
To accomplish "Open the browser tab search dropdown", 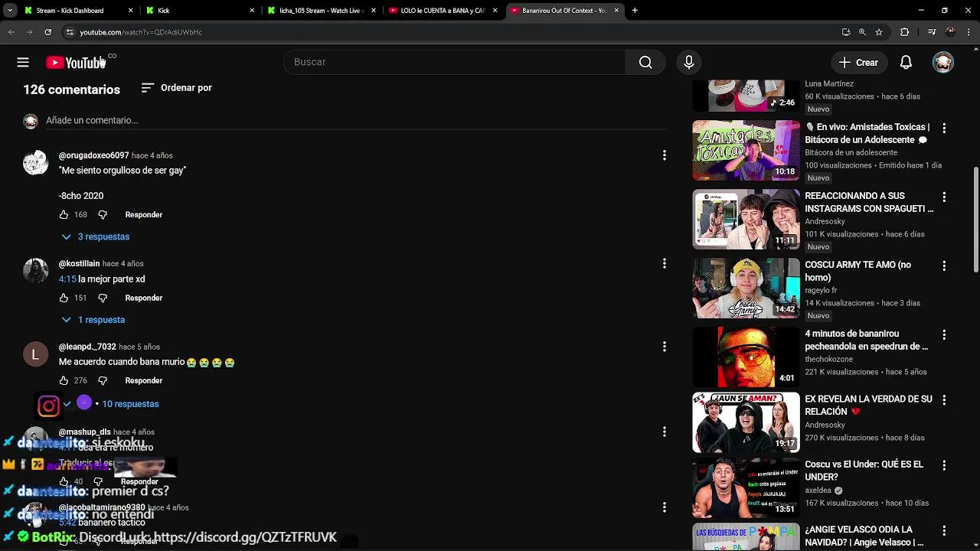I will click(10, 11).
